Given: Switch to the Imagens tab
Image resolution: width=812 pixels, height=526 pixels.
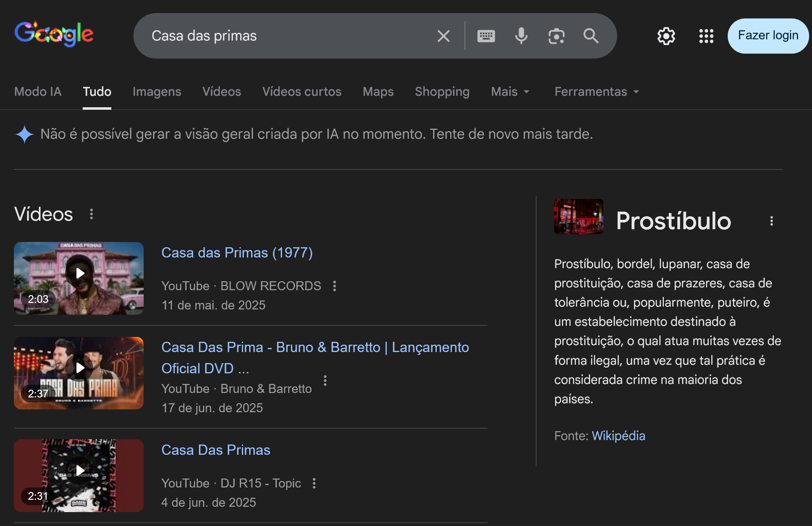Looking at the screenshot, I should point(157,92).
